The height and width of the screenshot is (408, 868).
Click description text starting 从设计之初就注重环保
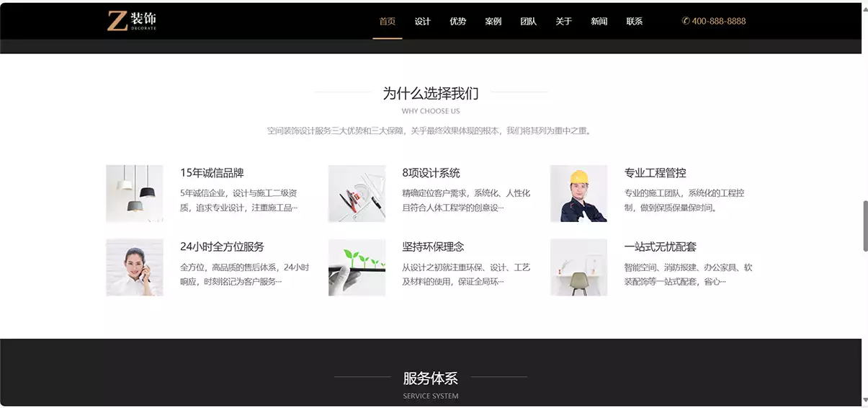tap(466, 274)
